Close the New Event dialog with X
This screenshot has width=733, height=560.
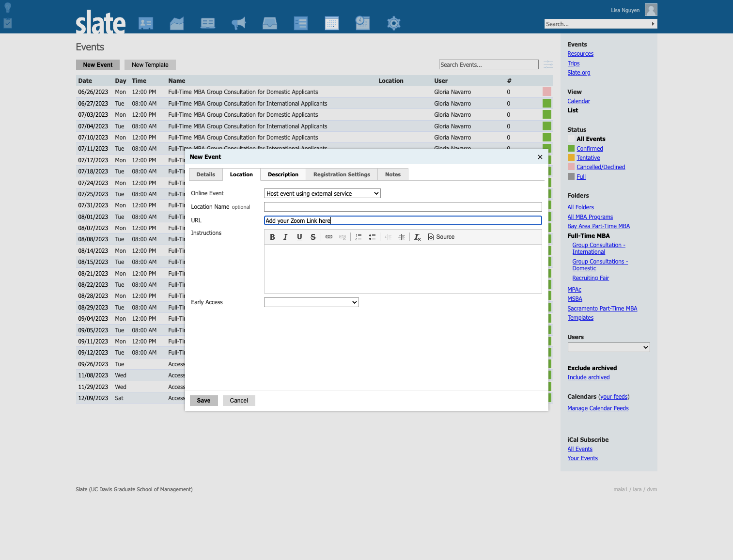click(x=540, y=157)
